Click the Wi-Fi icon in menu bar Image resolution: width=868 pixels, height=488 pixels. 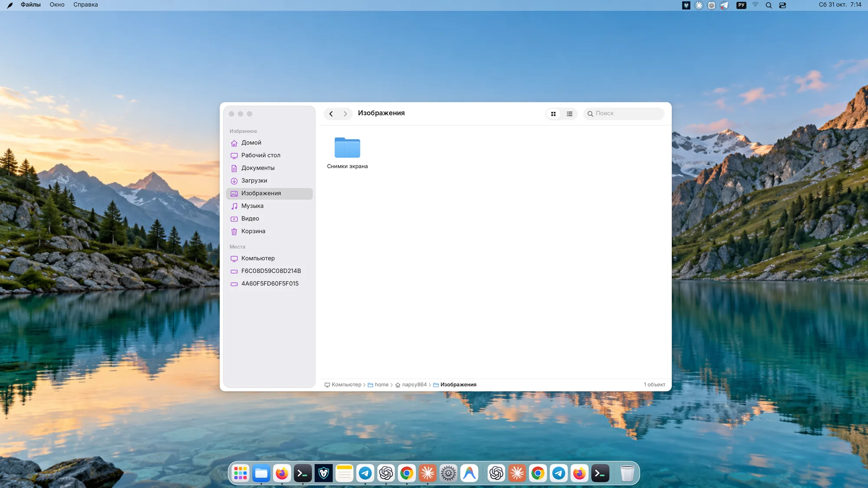[756, 5]
